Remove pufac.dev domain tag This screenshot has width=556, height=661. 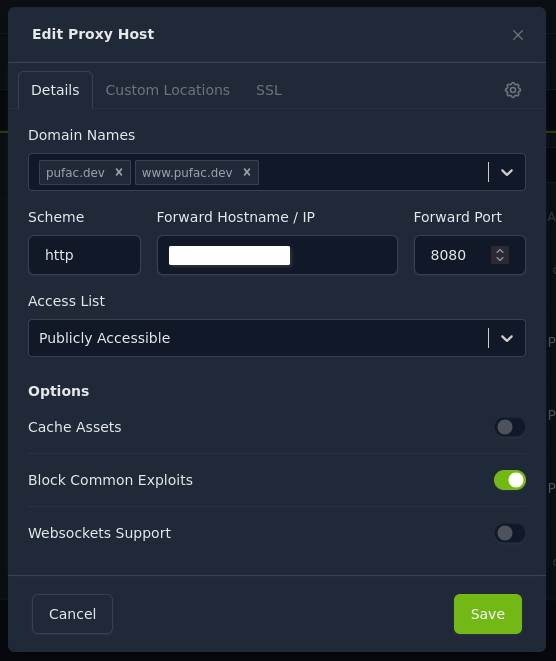click(119, 172)
